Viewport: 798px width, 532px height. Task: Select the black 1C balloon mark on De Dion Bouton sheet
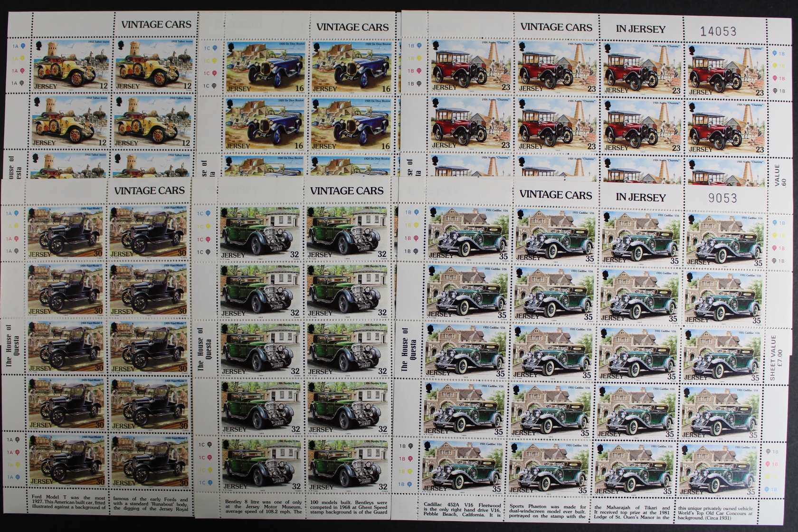(215, 86)
